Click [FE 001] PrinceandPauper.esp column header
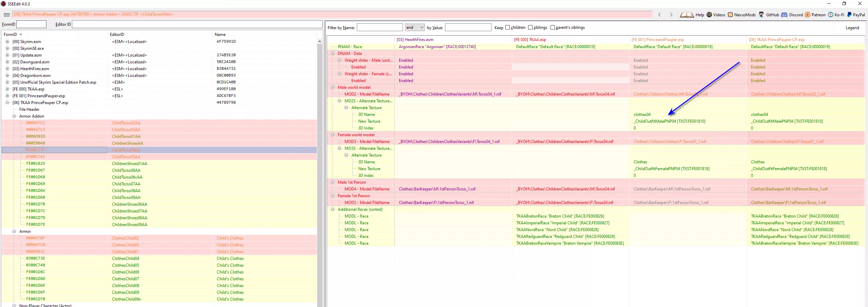868x307 pixels. click(x=688, y=40)
